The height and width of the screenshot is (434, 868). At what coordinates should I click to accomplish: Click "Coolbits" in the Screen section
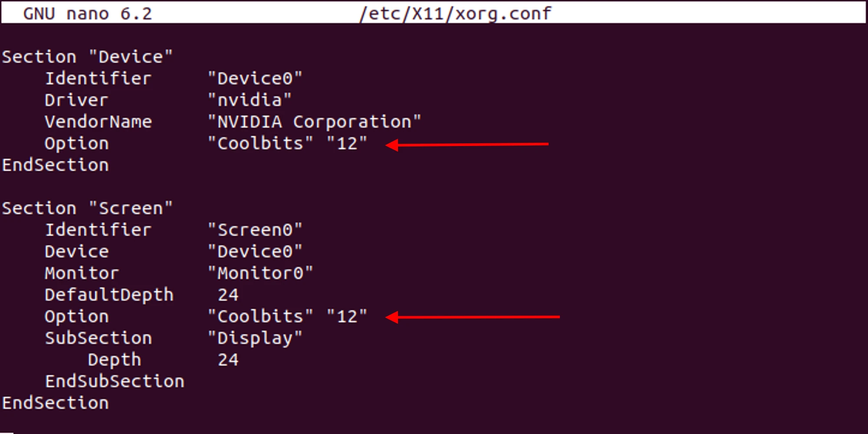(x=260, y=316)
